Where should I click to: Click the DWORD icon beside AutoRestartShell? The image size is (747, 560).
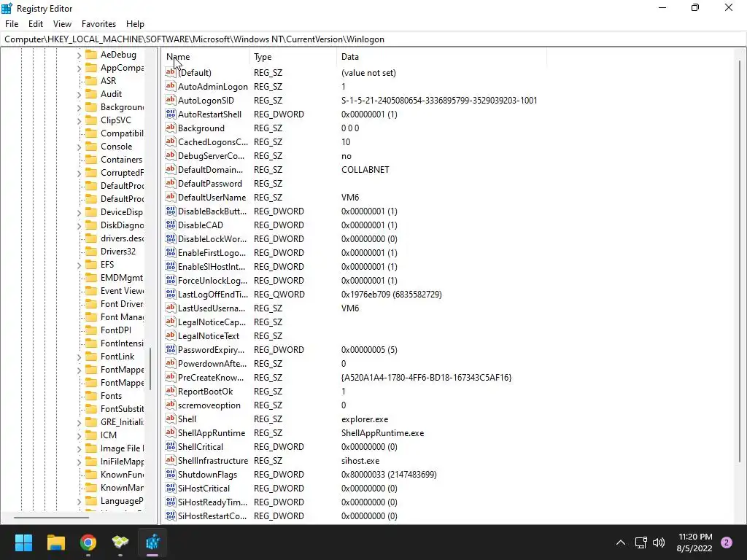point(171,114)
